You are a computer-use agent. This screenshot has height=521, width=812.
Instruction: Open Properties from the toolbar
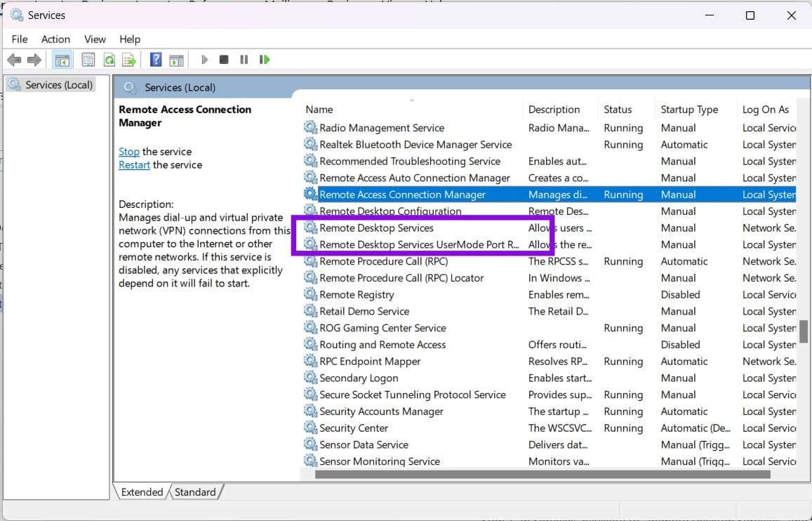click(88, 60)
